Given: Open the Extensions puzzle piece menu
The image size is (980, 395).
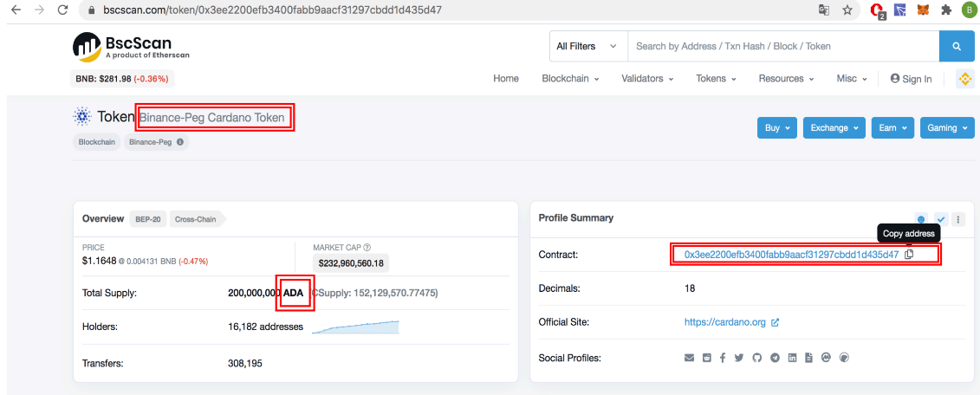Looking at the screenshot, I should tap(945, 10).
